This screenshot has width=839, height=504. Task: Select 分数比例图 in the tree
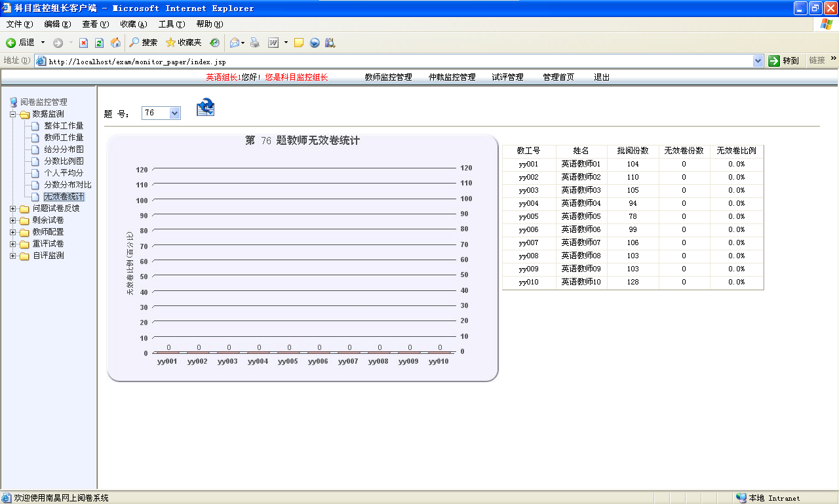click(x=64, y=161)
